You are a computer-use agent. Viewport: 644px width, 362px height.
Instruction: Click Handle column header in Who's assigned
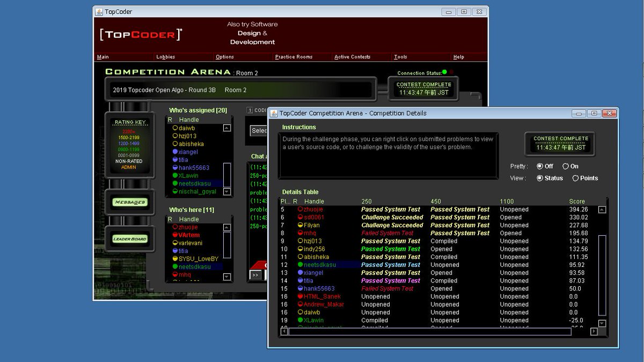[189, 120]
